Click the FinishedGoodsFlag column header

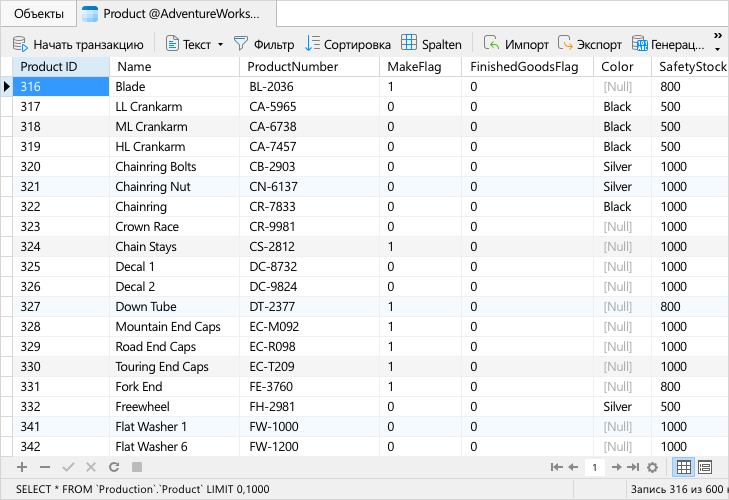(528, 67)
